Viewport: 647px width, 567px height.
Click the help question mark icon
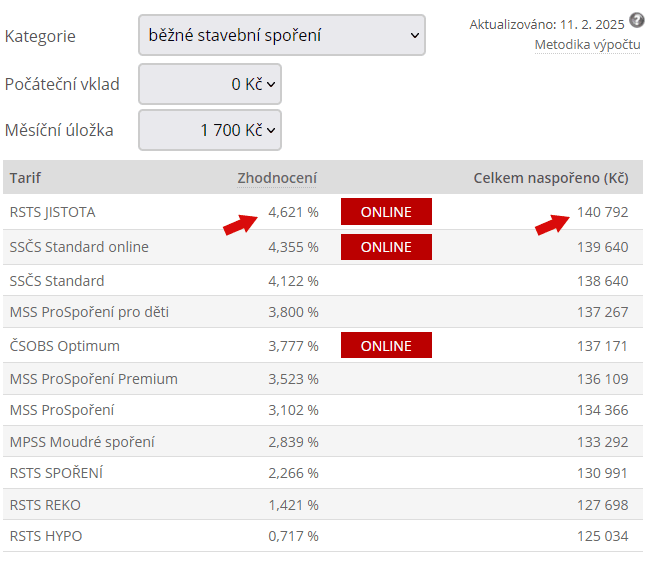[637, 20]
